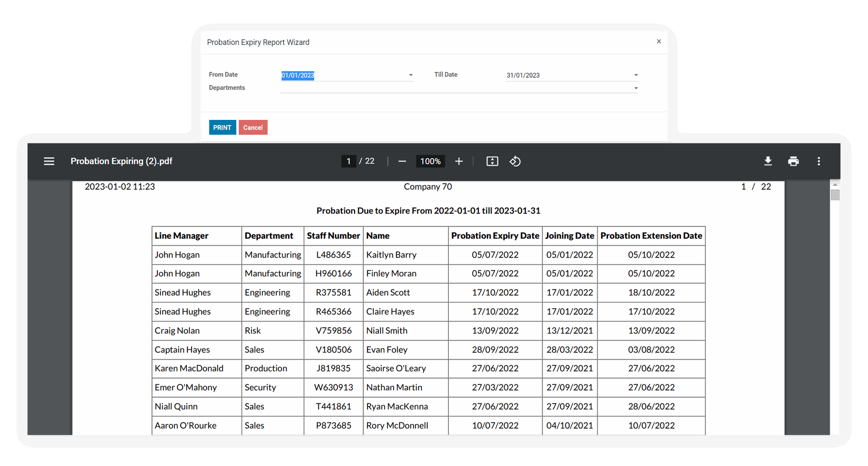This screenshot has height=466, width=868.
Task: Click the zoom in plus icon
Action: tap(459, 162)
